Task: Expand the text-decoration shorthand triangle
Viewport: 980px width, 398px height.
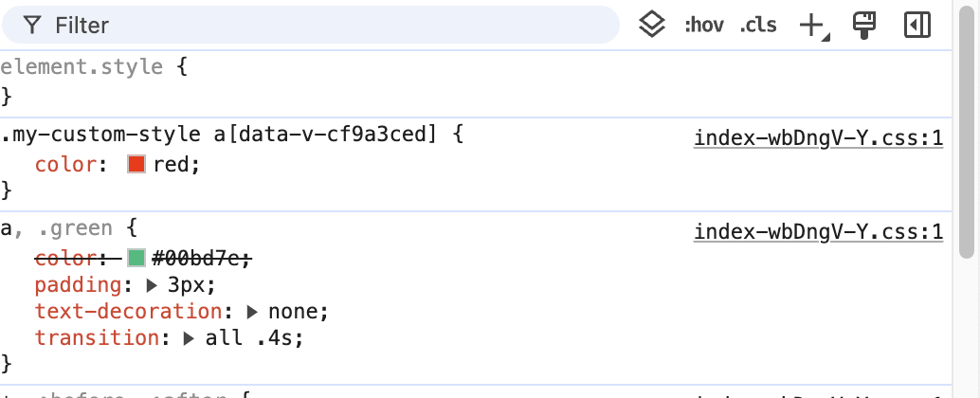Action: point(252,312)
